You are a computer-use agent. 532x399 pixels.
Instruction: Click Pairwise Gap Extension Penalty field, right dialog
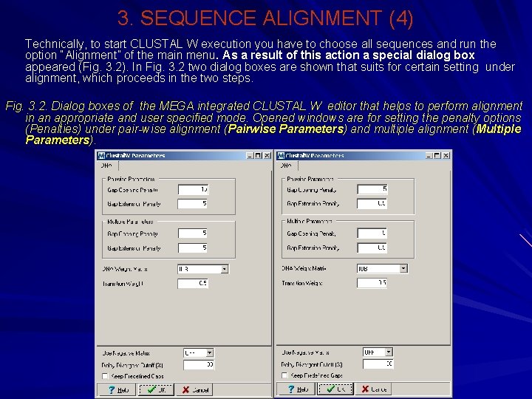point(372,204)
